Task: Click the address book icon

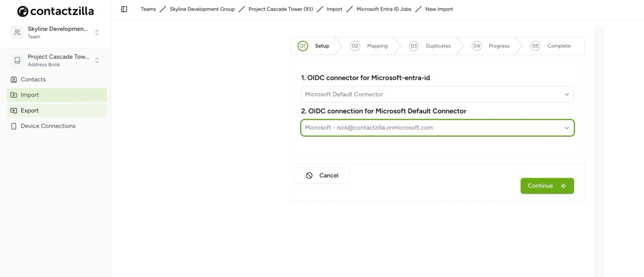Action: (x=17, y=60)
